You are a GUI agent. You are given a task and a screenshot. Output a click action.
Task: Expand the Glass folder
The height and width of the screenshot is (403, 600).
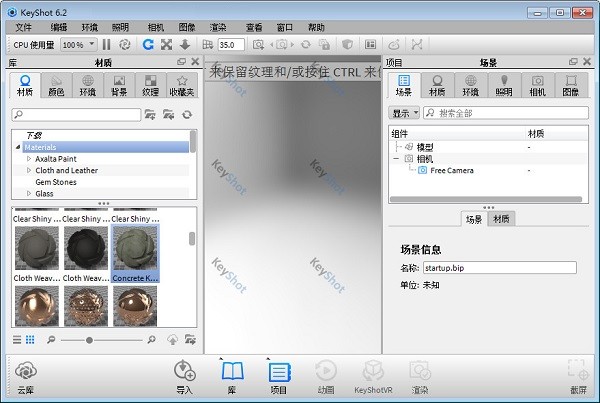coord(29,193)
